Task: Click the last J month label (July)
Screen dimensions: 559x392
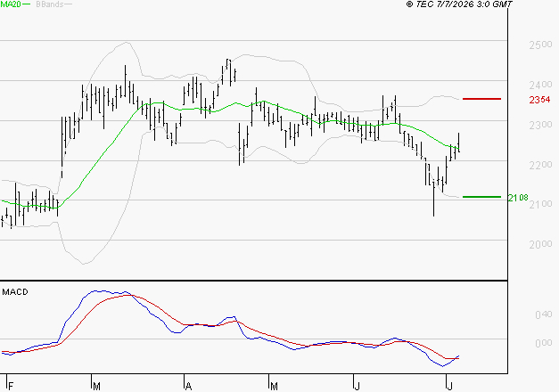Action: click(450, 386)
